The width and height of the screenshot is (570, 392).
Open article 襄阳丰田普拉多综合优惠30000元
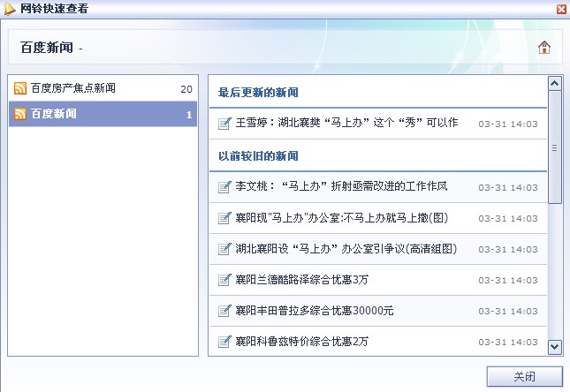click(x=315, y=311)
